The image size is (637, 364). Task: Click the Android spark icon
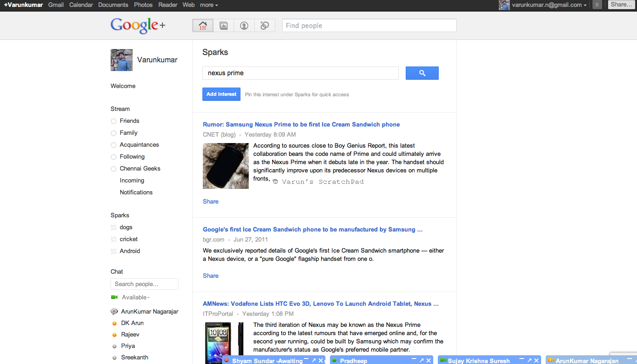(114, 251)
